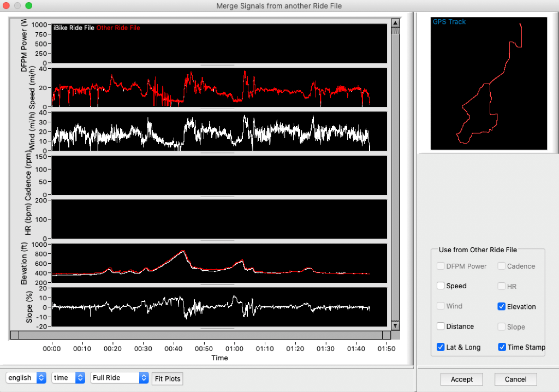
Task: Toggle the Lat & Long checkbox
Action: coord(441,347)
